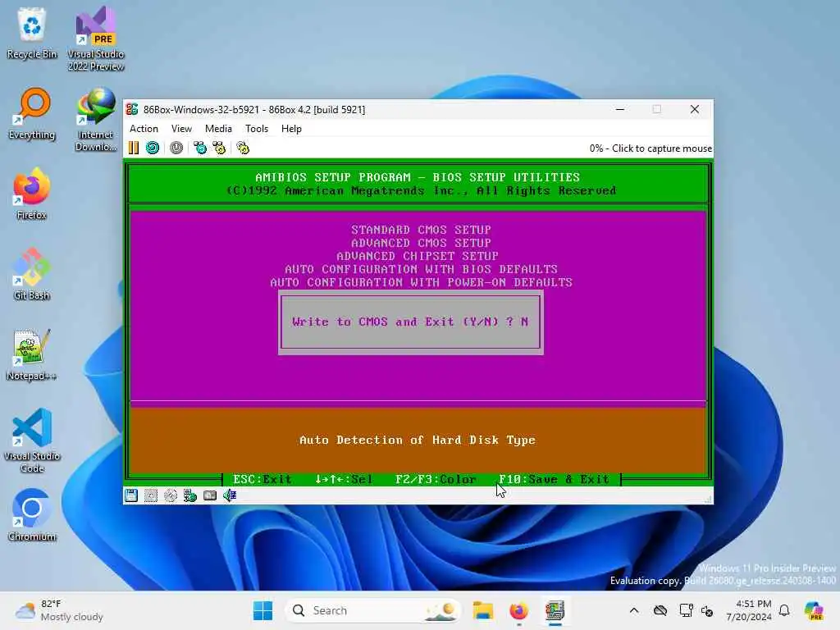Click the gray ACPI shutdown power icon
Screen dimensions: 840x630
[x=176, y=148]
